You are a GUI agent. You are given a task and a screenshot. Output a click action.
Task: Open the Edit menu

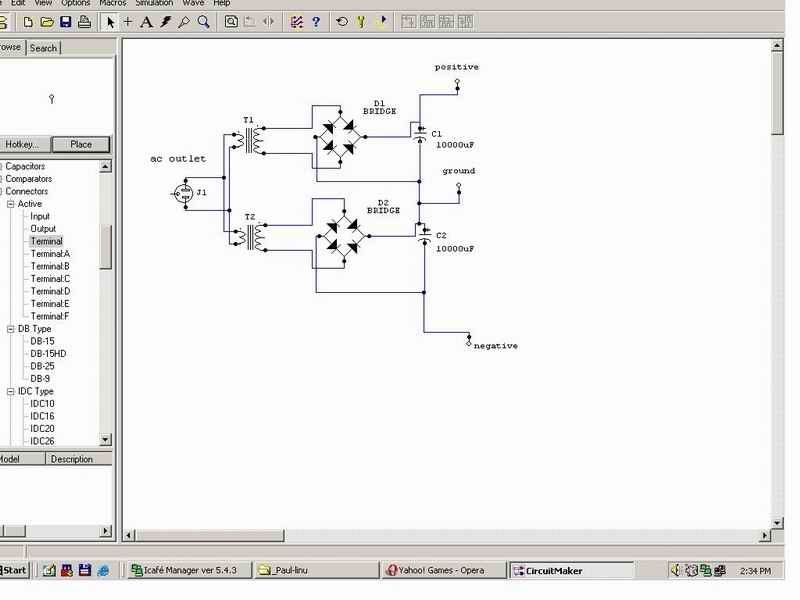point(18,3)
